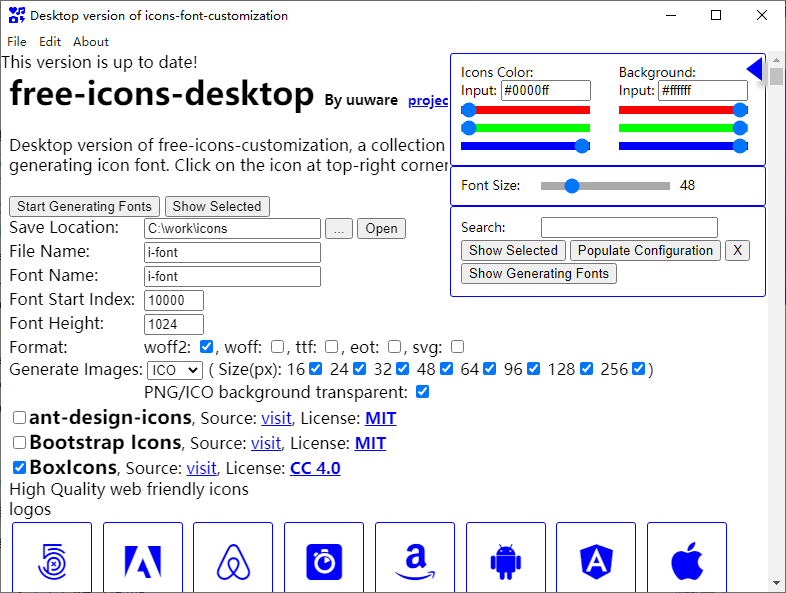
Task: Check the Bootstrap Icons set checkbox
Action: tap(19, 442)
